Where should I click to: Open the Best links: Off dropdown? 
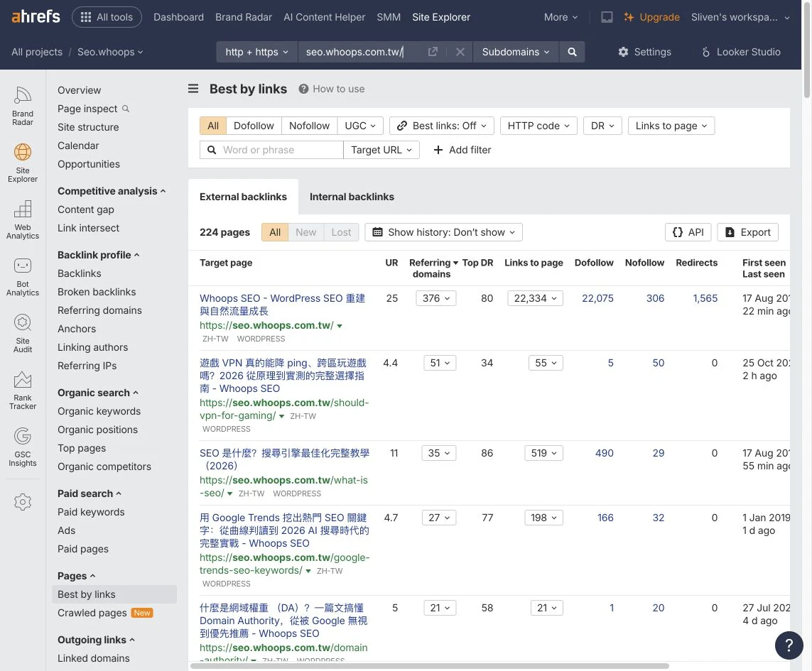[442, 126]
